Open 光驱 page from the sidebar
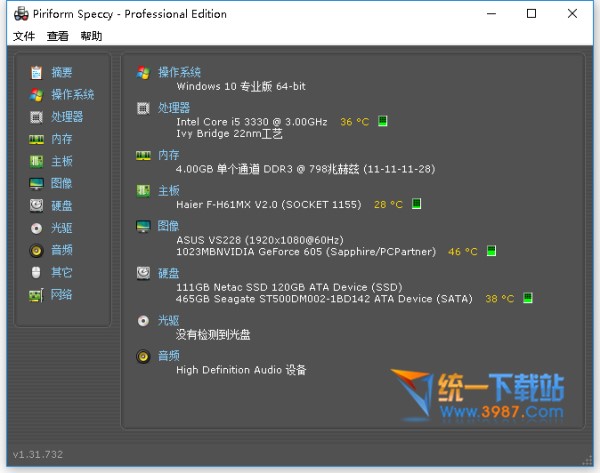The height and width of the screenshot is (473, 600). click(62, 228)
